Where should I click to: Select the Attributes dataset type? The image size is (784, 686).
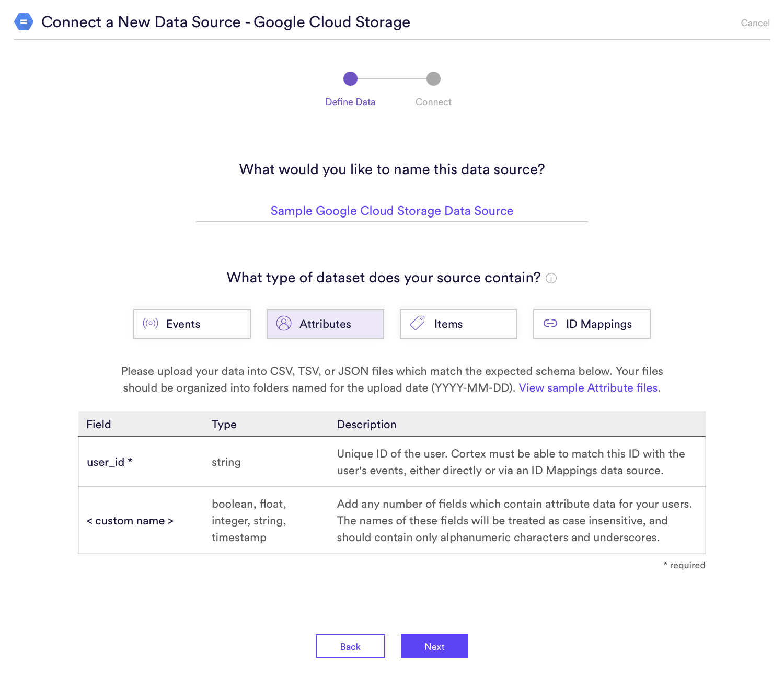pos(325,324)
